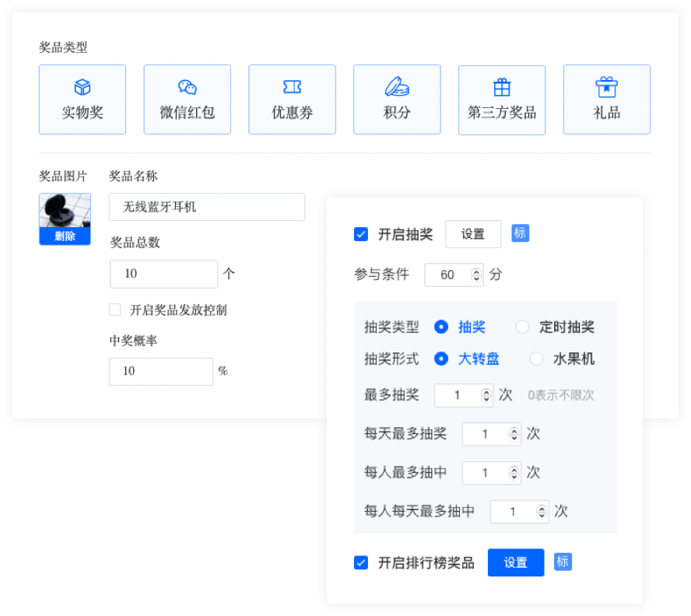The height and width of the screenshot is (616, 691).
Task: Uncheck the 开启排行榜奖品 checkbox
Action: [x=361, y=562]
